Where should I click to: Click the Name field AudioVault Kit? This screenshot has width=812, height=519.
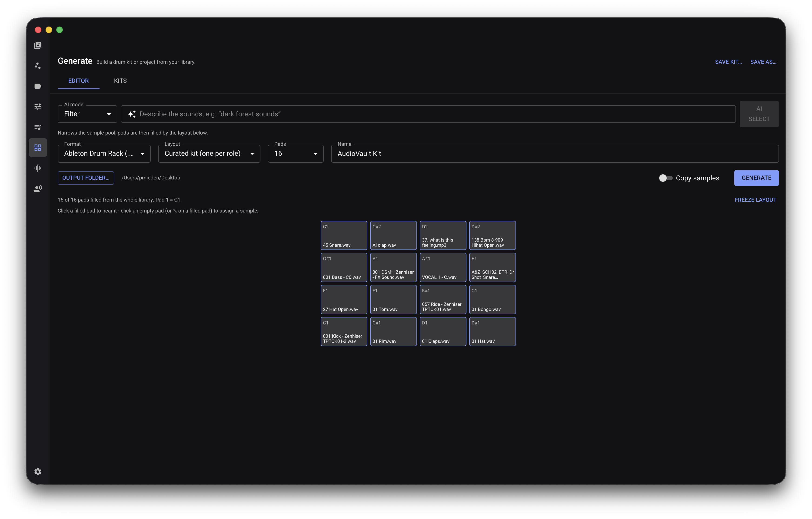point(555,154)
